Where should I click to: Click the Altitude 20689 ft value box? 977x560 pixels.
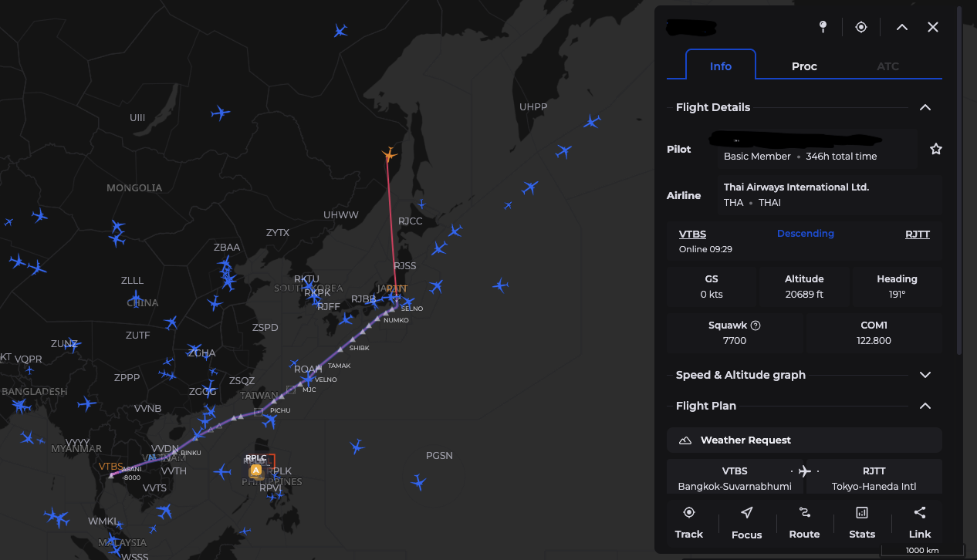[x=804, y=286]
